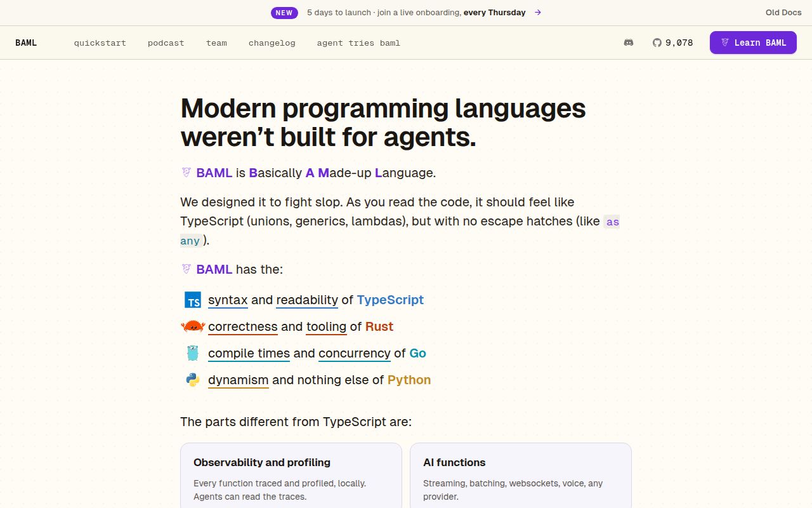Click the underlined 'concurrency' term
This screenshot has width=812, height=508.
click(x=355, y=353)
